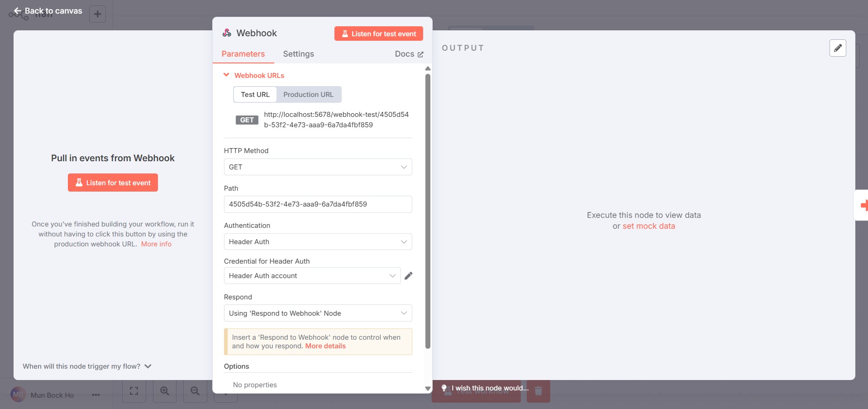Open the More info link
The image size is (868, 409).
coord(156,244)
